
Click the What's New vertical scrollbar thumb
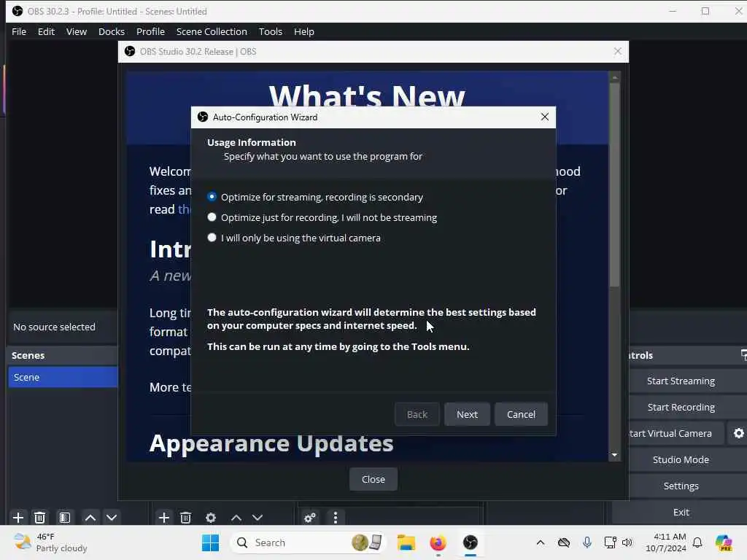click(614, 184)
